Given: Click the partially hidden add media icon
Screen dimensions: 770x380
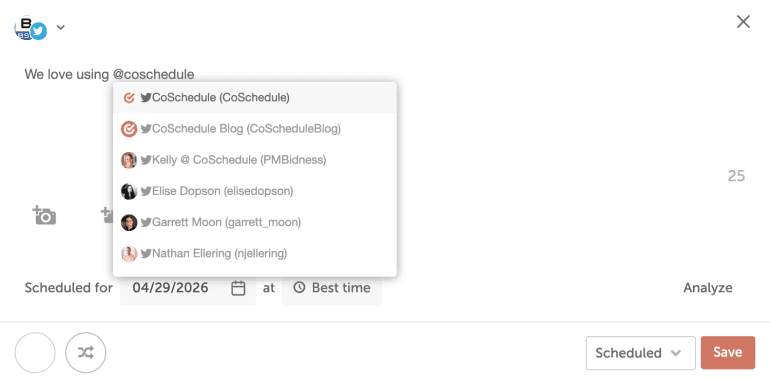Looking at the screenshot, I should [x=107, y=215].
